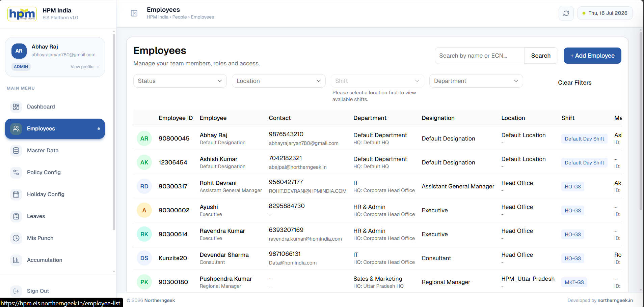Click the Designation column header
Image resolution: width=644 pixels, height=307 pixels.
[438, 118]
